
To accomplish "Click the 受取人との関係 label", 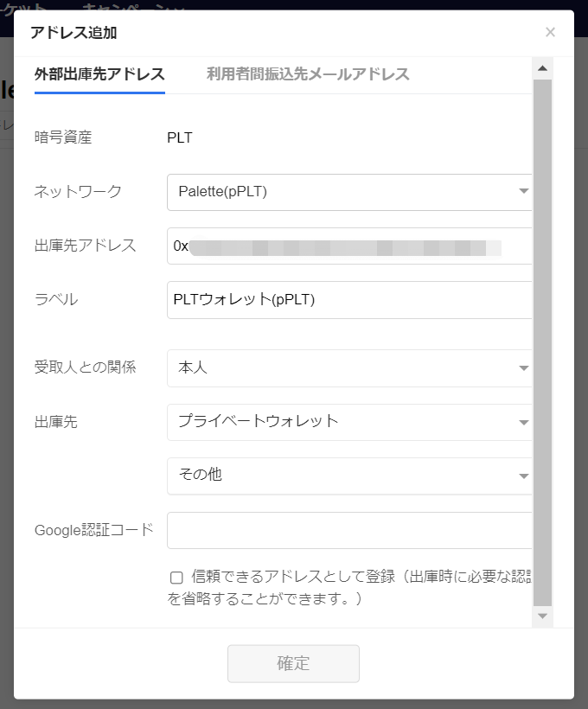I will pos(85,367).
